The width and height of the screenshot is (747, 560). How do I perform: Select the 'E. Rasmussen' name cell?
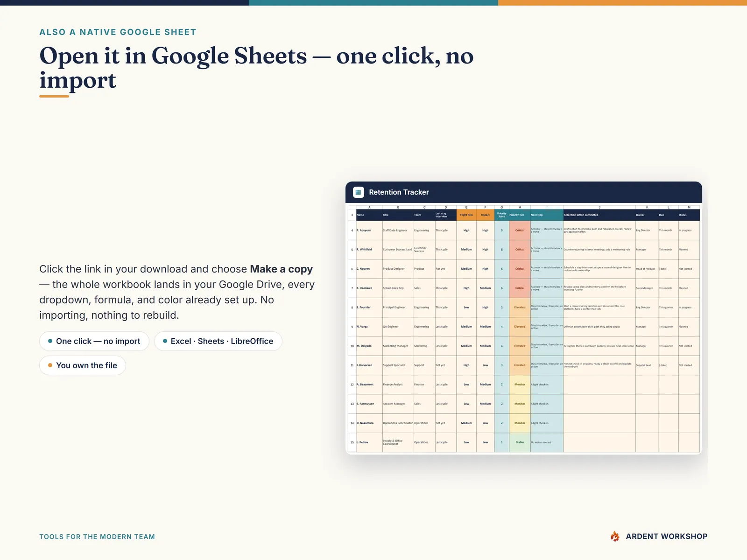(369, 404)
